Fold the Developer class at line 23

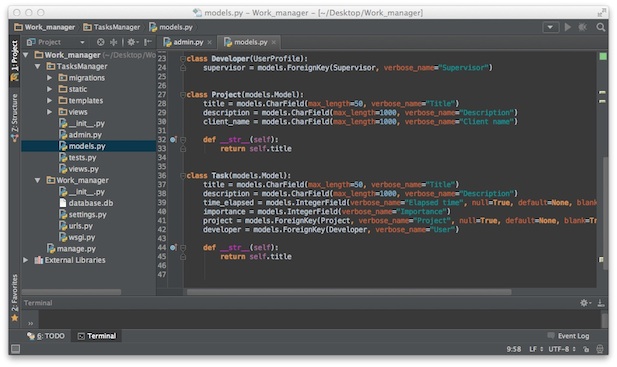coord(183,59)
